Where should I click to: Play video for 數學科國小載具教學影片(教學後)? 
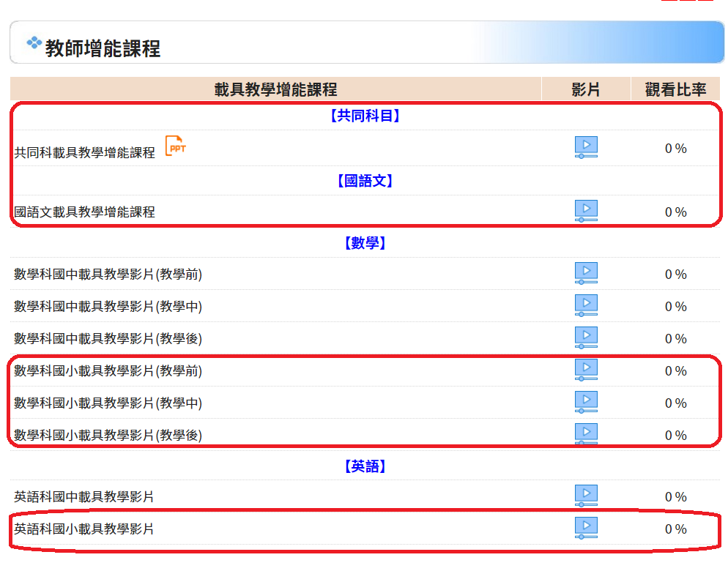[x=586, y=434]
